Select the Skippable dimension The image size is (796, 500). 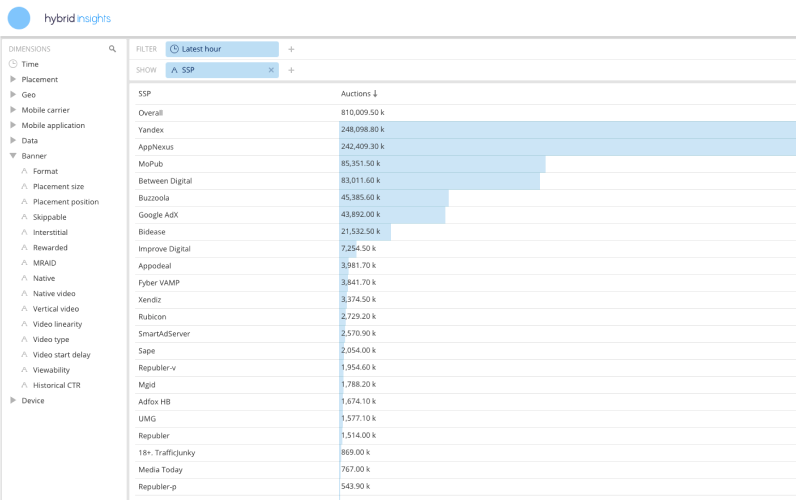50,217
